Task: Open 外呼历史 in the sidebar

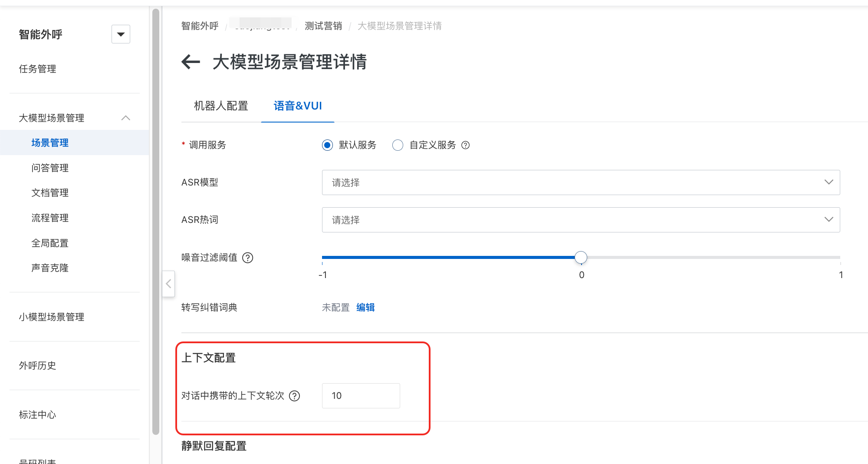Action: pyautogui.click(x=37, y=365)
